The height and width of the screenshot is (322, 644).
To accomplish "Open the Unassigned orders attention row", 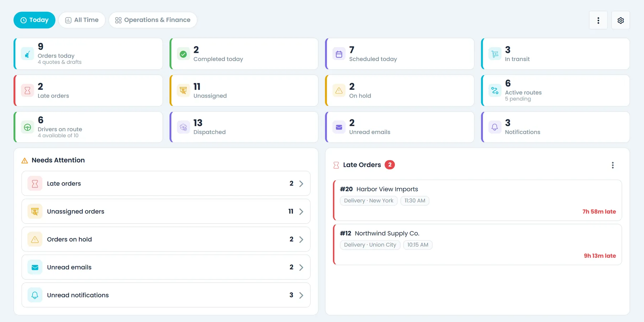I will [166, 212].
